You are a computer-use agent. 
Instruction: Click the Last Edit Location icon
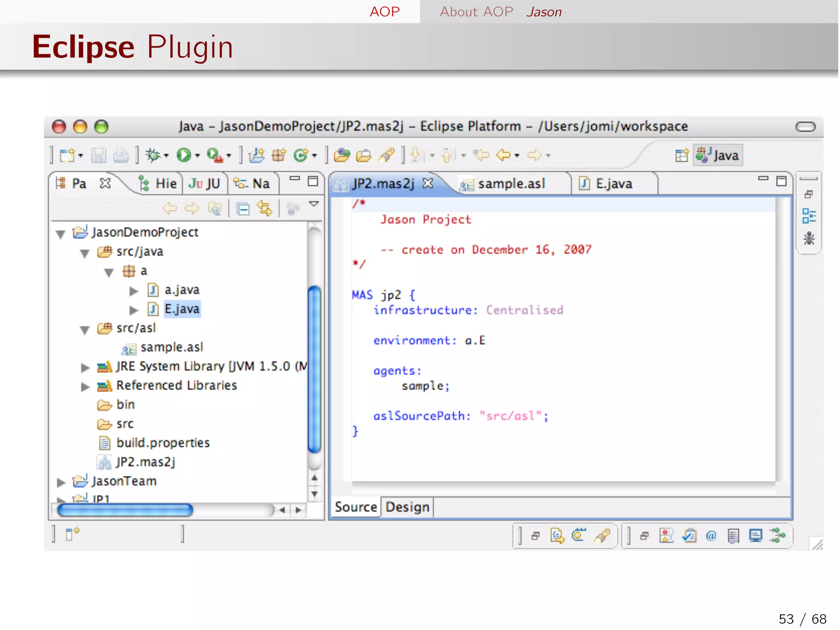pyautogui.click(x=481, y=155)
